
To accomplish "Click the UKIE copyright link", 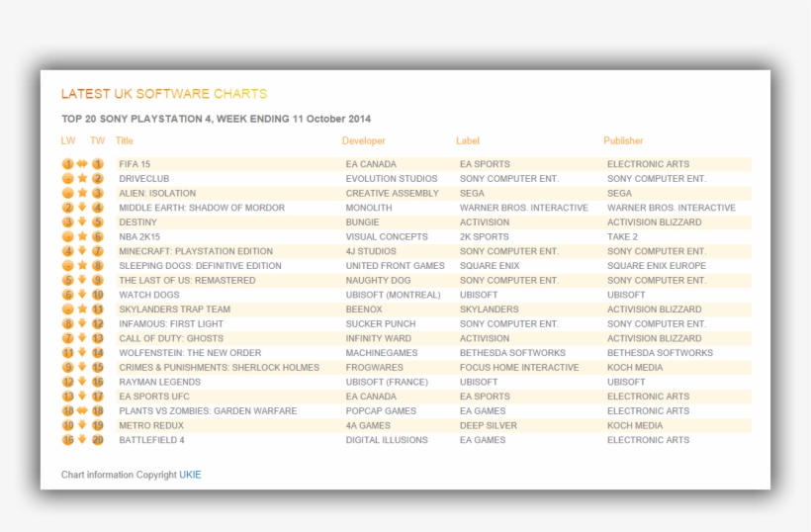I will pos(190,475).
